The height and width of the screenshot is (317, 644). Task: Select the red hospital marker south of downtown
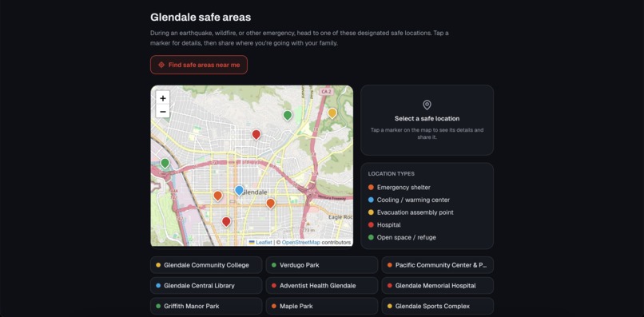[x=226, y=222]
